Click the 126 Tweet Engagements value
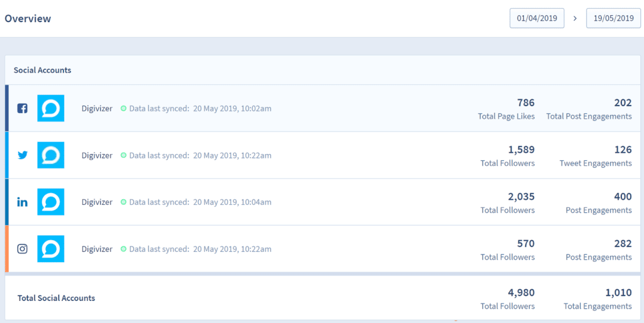Viewport: 644px width, 323px height. 623,150
